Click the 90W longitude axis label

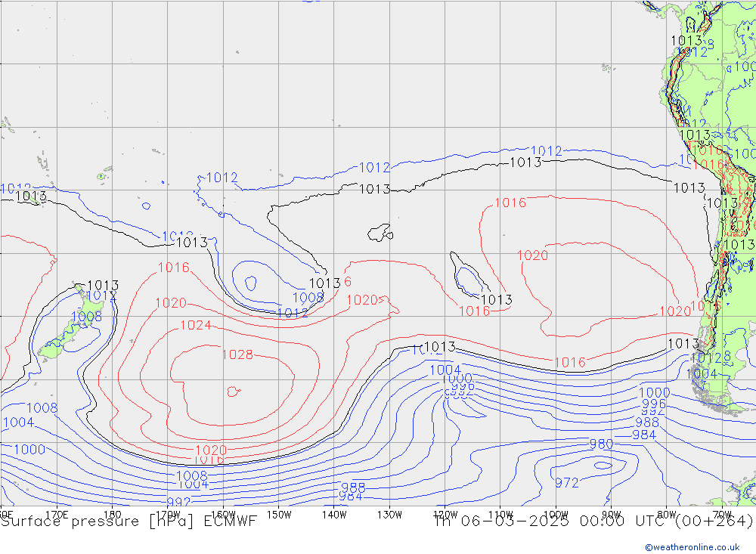(612, 515)
